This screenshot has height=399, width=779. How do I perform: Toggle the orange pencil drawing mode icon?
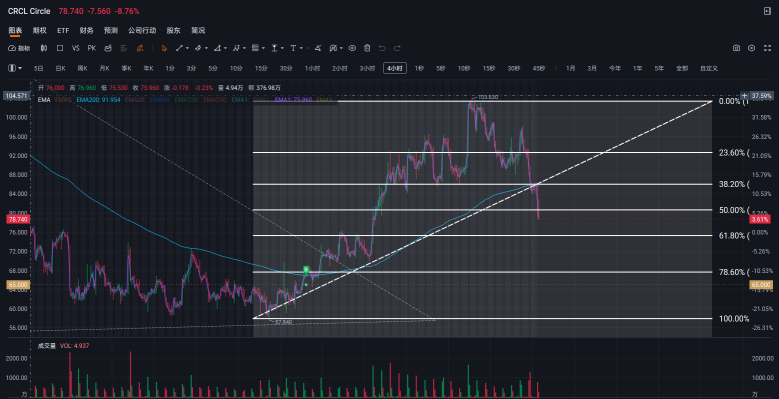click(x=140, y=48)
